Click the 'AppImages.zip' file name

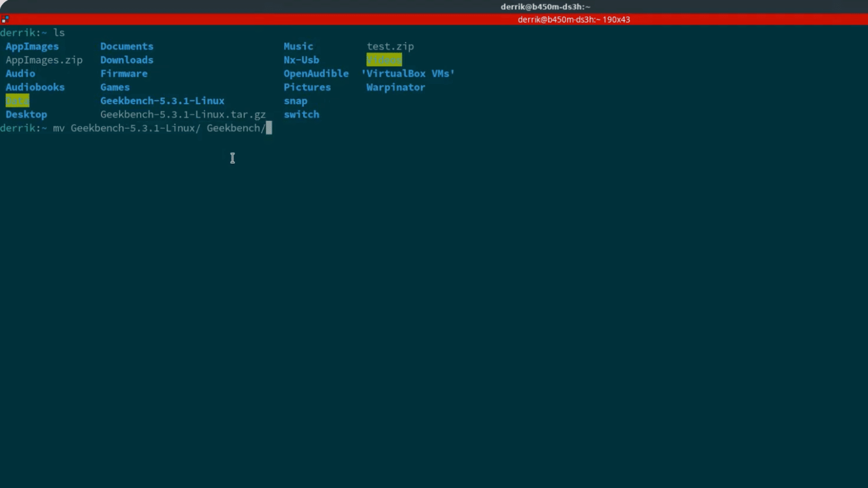pos(44,60)
